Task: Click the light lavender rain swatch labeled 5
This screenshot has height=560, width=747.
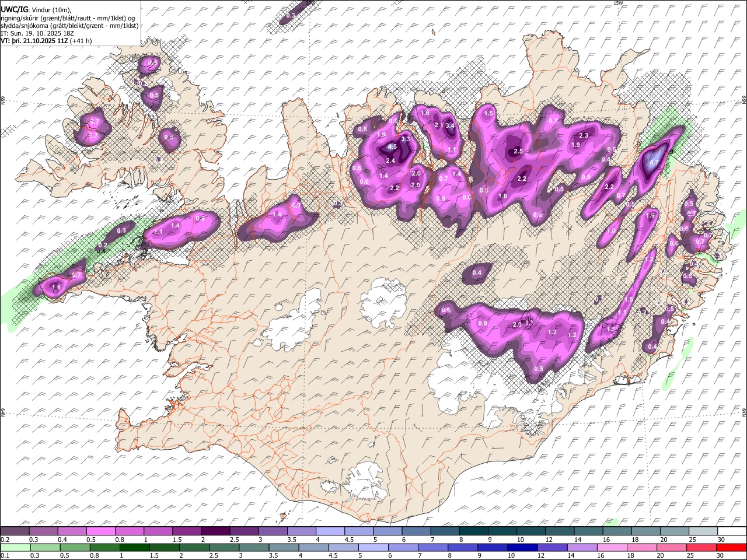Action: point(373,547)
